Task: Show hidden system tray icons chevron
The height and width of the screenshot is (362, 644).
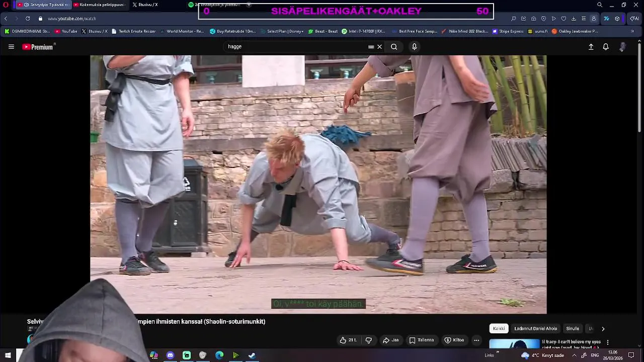Action: pyautogui.click(x=574, y=355)
